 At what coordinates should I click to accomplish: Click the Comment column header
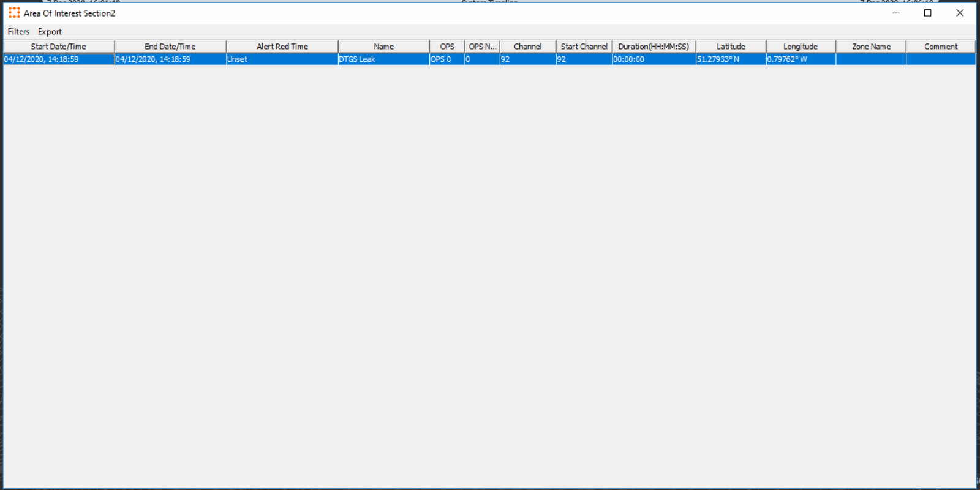(x=941, y=47)
